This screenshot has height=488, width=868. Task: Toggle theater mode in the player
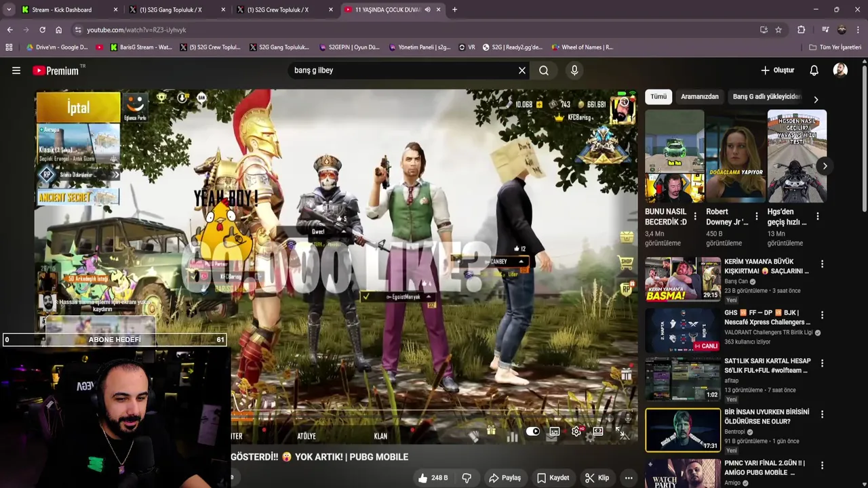[x=598, y=431]
